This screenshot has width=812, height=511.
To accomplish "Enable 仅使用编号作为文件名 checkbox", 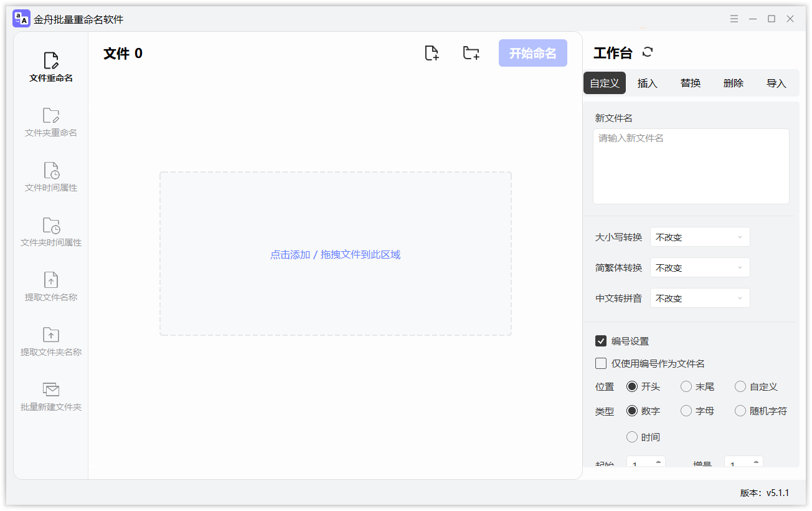I will [x=601, y=363].
